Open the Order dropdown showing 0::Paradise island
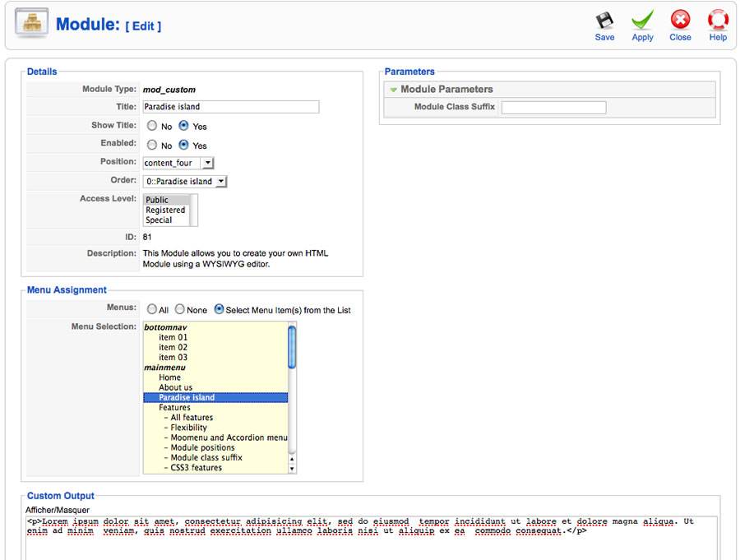 [x=185, y=181]
